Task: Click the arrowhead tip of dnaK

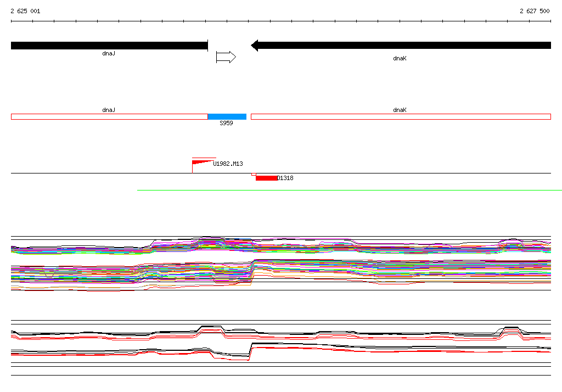Action: pos(252,46)
